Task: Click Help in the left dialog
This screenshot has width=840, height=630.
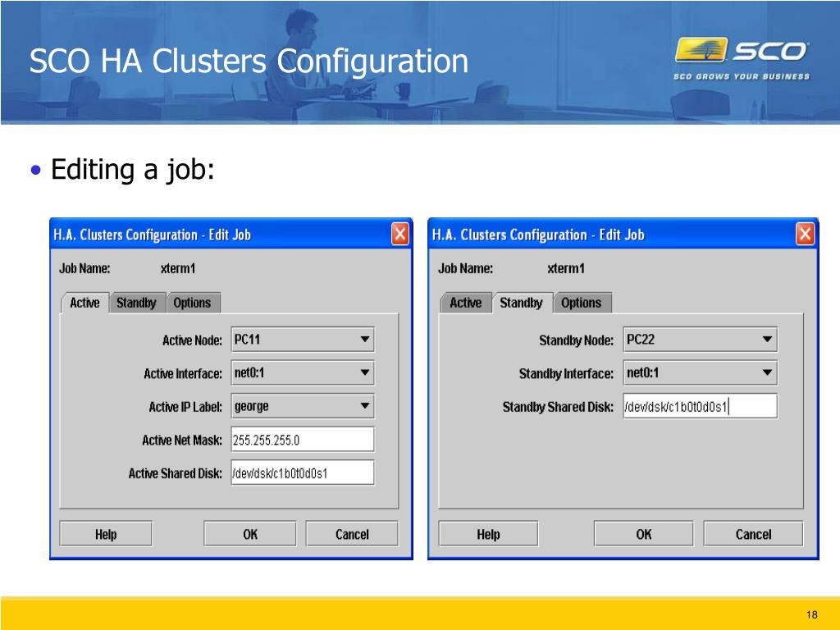Action: point(106,533)
